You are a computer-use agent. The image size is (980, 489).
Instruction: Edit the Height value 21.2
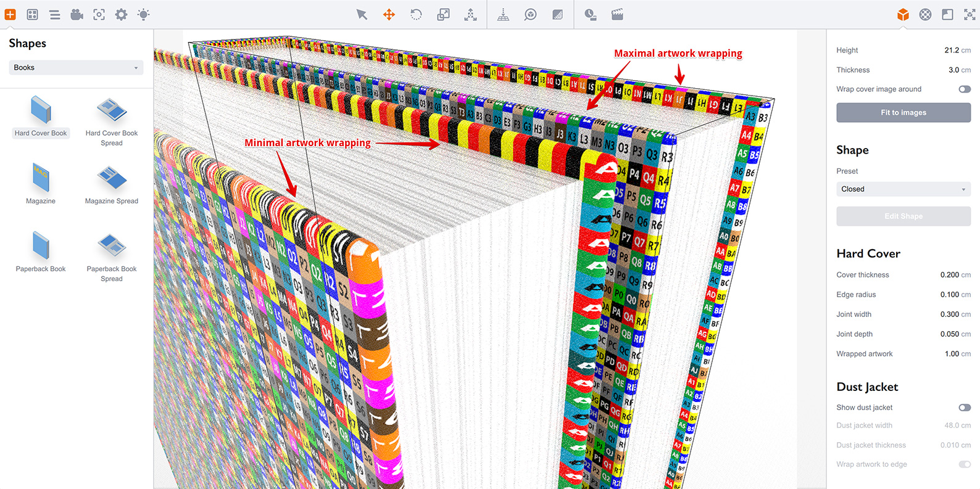952,51
